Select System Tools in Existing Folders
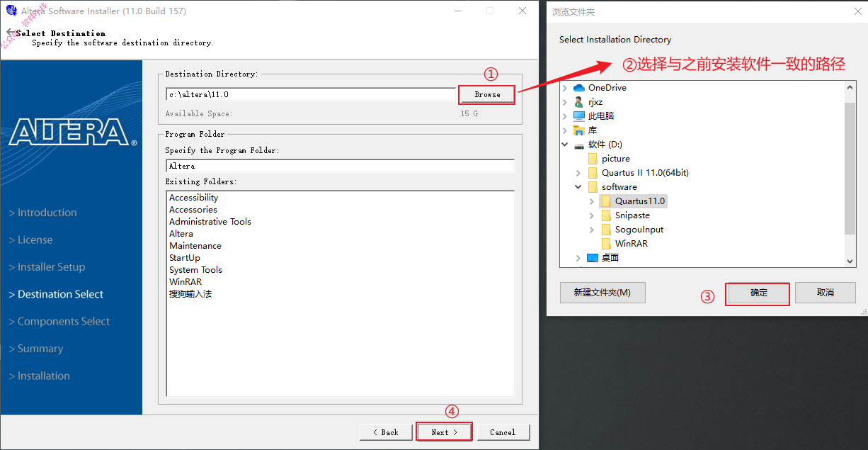 (x=196, y=270)
